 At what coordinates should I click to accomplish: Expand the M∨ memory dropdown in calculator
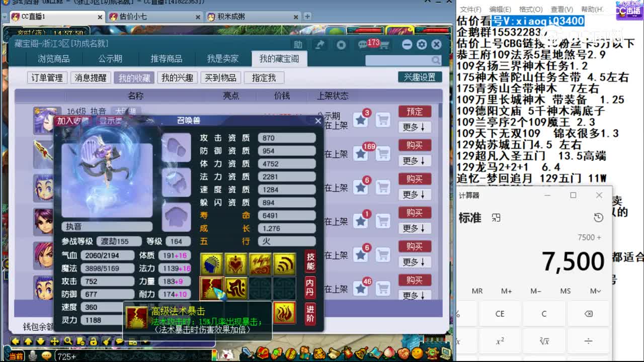coord(595,291)
